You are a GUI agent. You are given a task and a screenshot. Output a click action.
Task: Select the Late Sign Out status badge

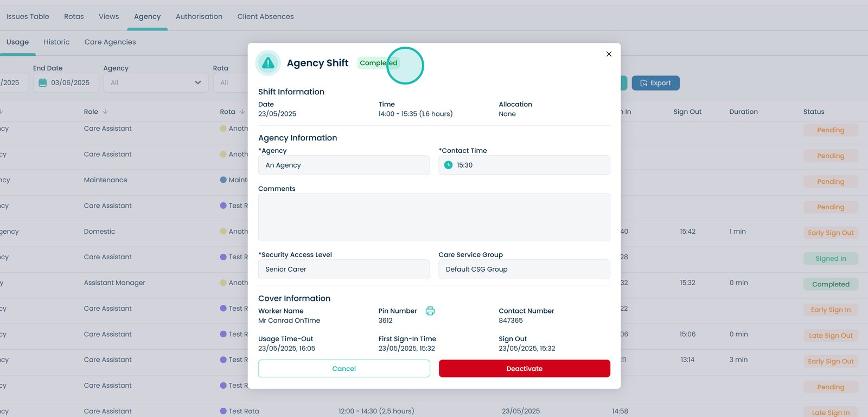831,336
